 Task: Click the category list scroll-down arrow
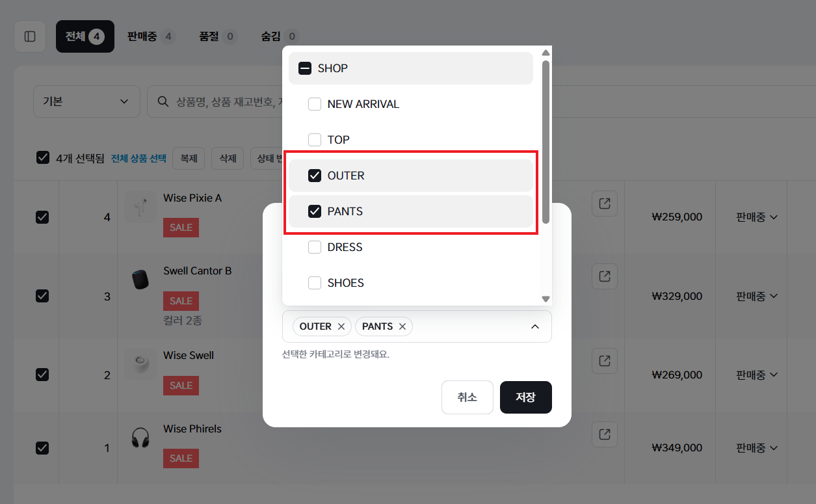coord(546,299)
